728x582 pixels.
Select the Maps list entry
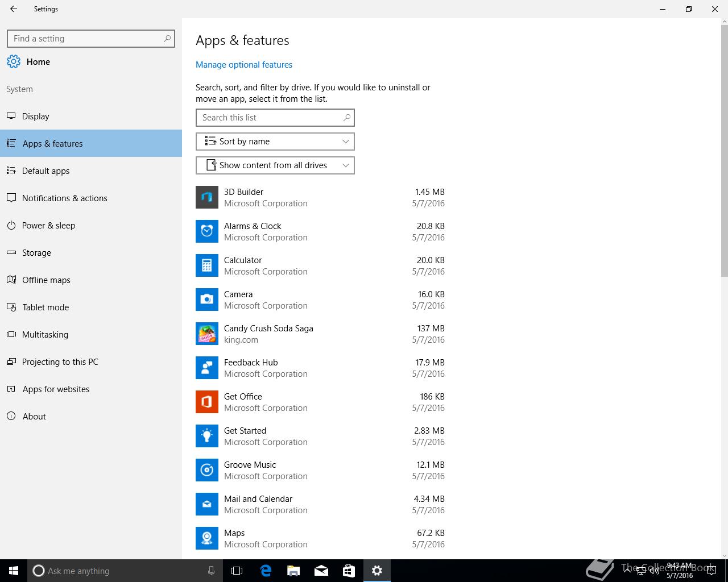coord(321,538)
